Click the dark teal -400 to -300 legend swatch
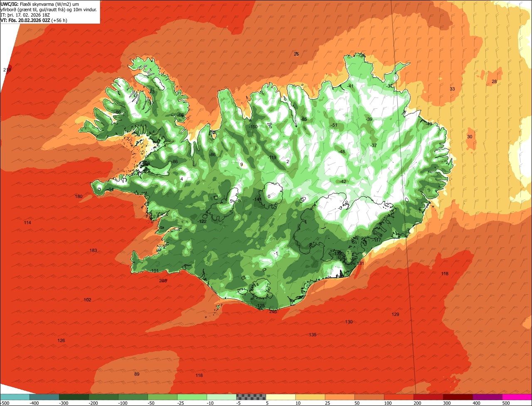The width and height of the screenshot is (532, 406). 44,397
